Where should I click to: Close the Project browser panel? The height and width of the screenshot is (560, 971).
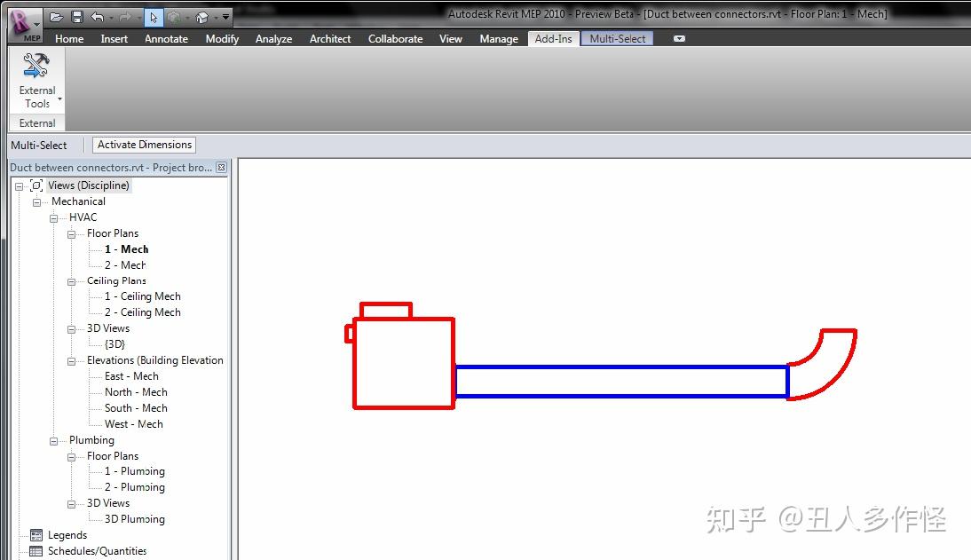tap(221, 167)
